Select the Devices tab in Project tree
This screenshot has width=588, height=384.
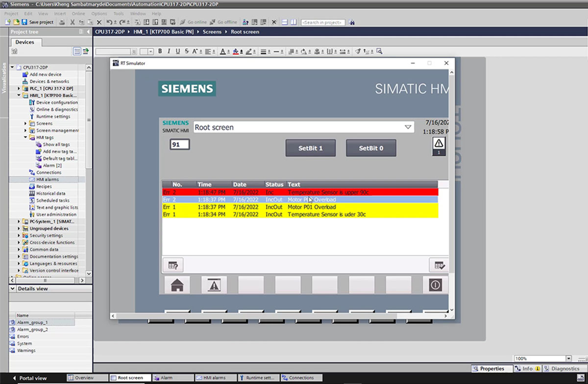(24, 42)
